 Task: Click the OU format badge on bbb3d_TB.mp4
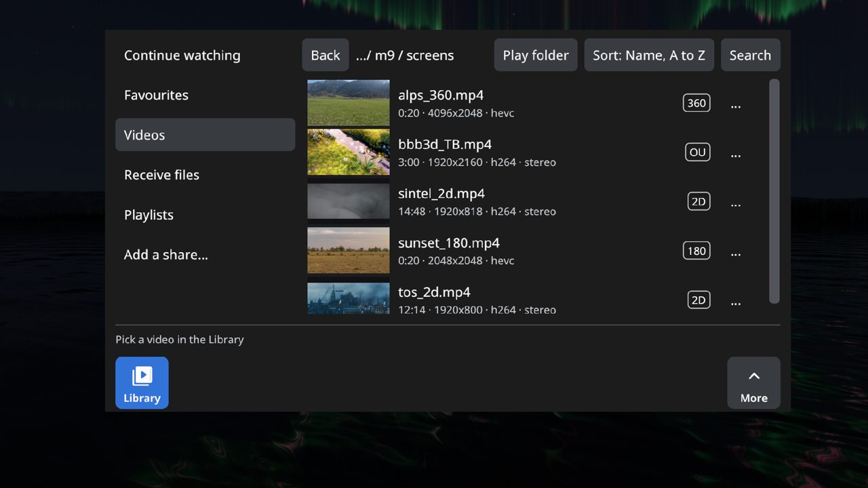698,152
